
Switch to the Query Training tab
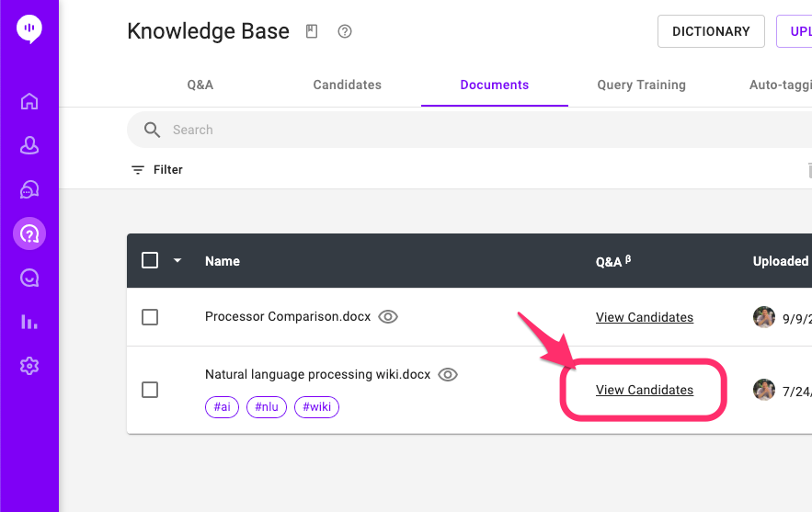tap(641, 85)
